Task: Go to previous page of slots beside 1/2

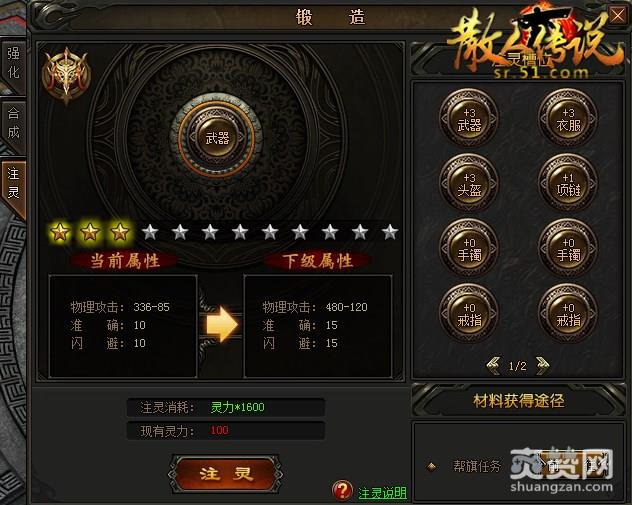Action: [494, 366]
